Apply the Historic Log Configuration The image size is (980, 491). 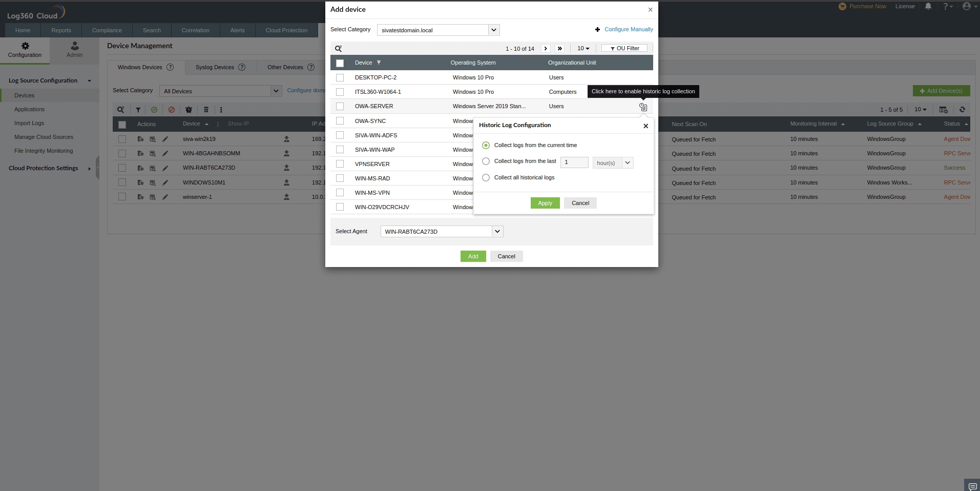[x=545, y=203]
